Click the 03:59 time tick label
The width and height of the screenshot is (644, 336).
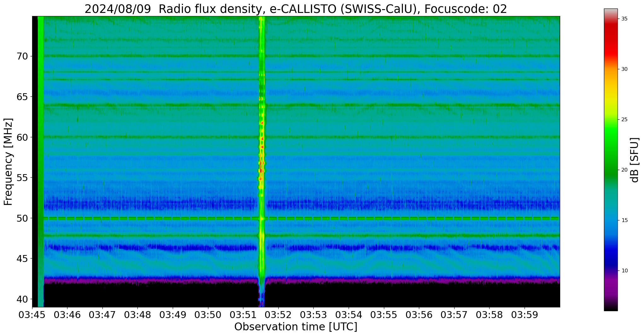[525, 315]
